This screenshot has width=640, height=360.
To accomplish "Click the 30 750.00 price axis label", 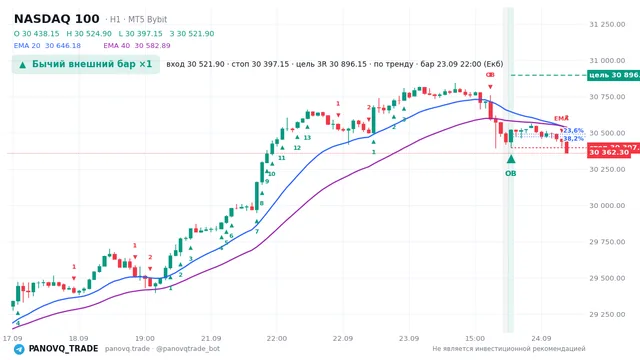I will (x=607, y=97).
